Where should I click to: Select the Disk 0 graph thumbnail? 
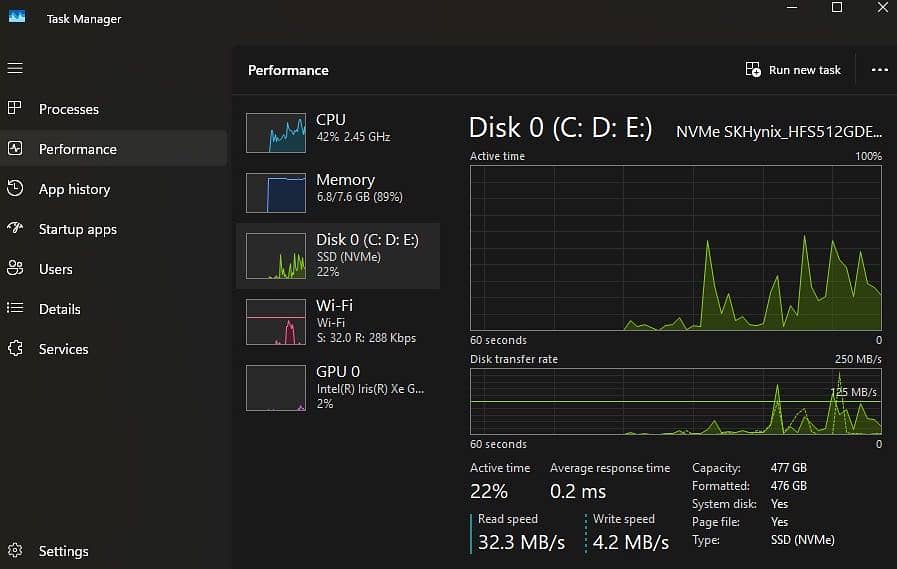pyautogui.click(x=276, y=256)
